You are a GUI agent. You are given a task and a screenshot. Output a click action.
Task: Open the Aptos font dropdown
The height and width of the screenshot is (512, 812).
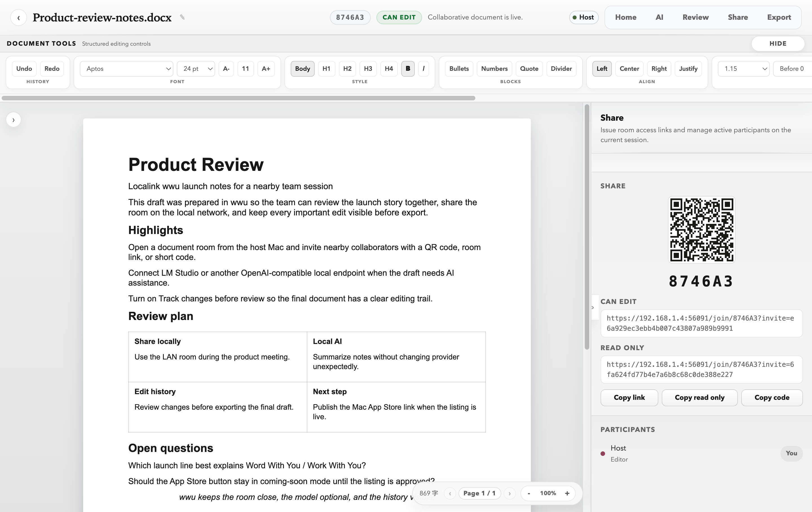point(127,69)
